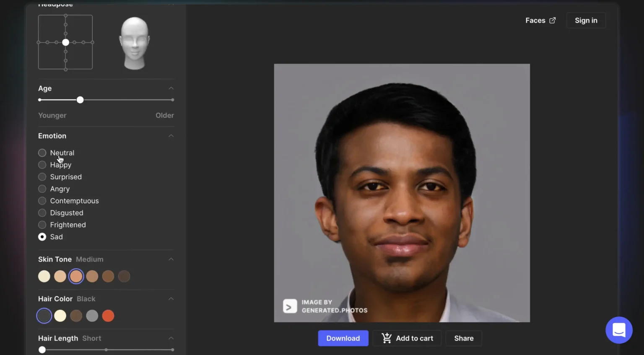Pick the lightest skin tone swatch
This screenshot has width=644, height=355.
[x=44, y=277]
